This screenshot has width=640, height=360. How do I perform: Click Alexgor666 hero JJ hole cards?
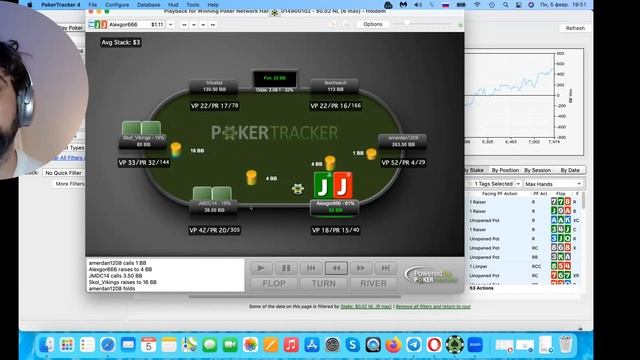point(333,185)
